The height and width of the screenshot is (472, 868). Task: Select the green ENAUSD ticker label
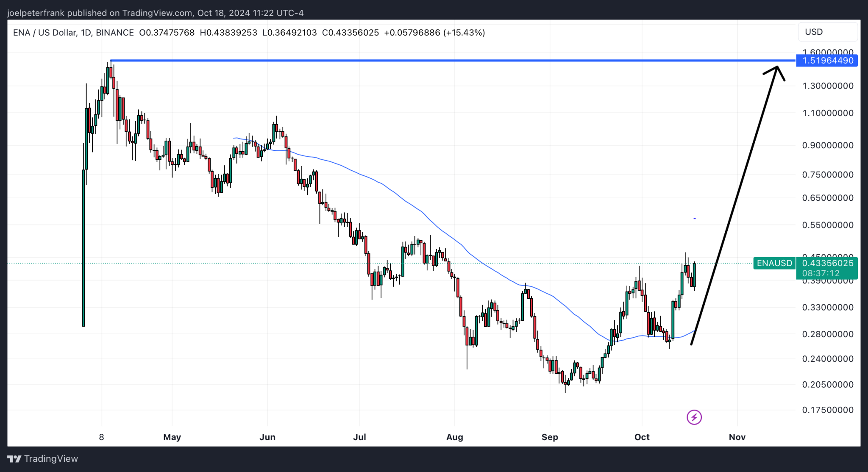(774, 263)
